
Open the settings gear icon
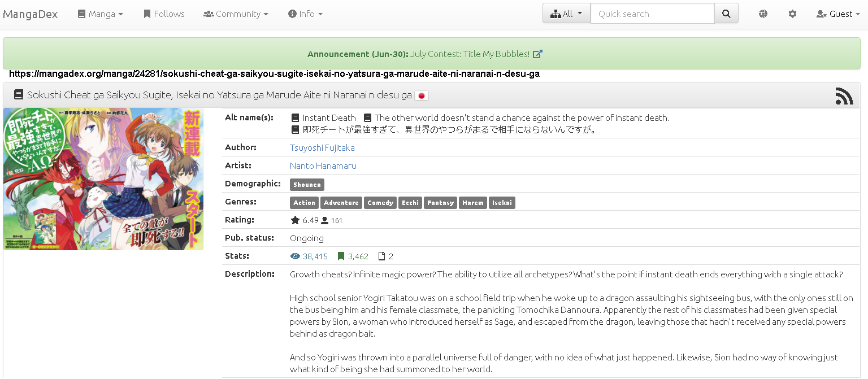[x=792, y=14]
